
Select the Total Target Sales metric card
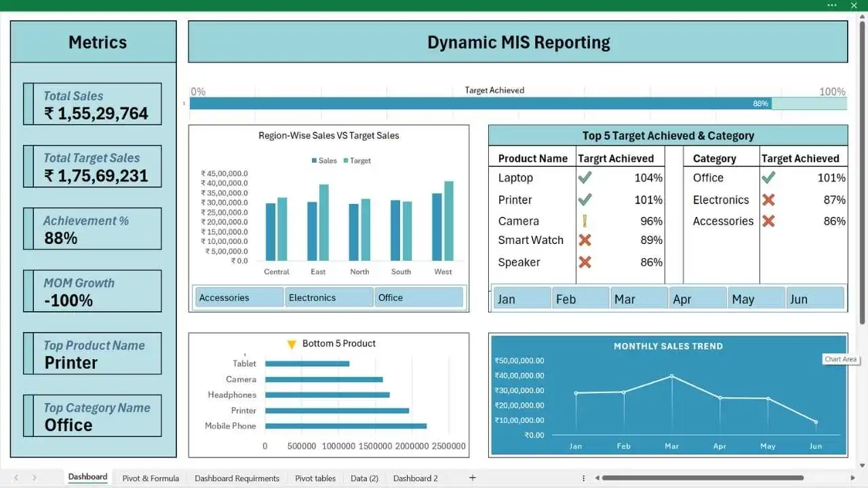point(92,166)
